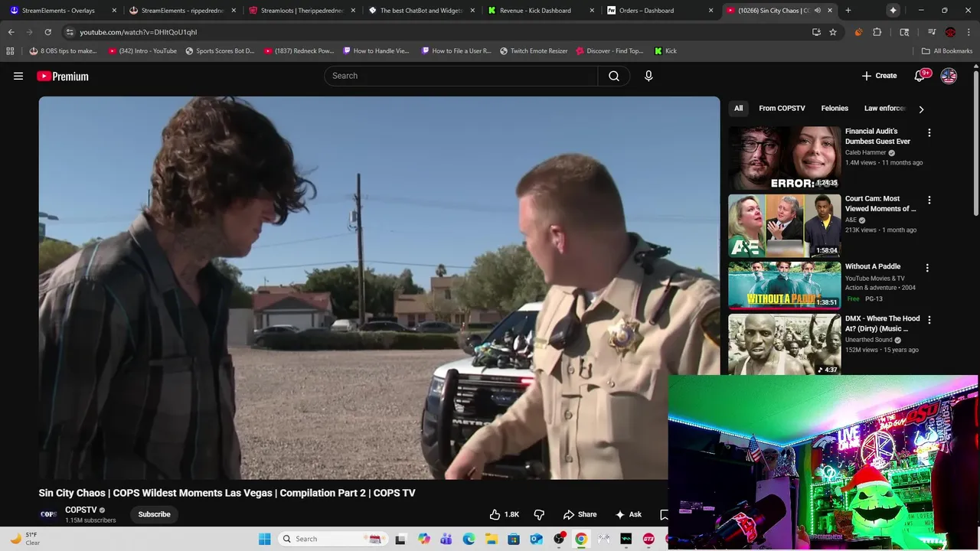Viewport: 980px width, 551px height.
Task: Open a new browser tab
Action: pos(848,11)
